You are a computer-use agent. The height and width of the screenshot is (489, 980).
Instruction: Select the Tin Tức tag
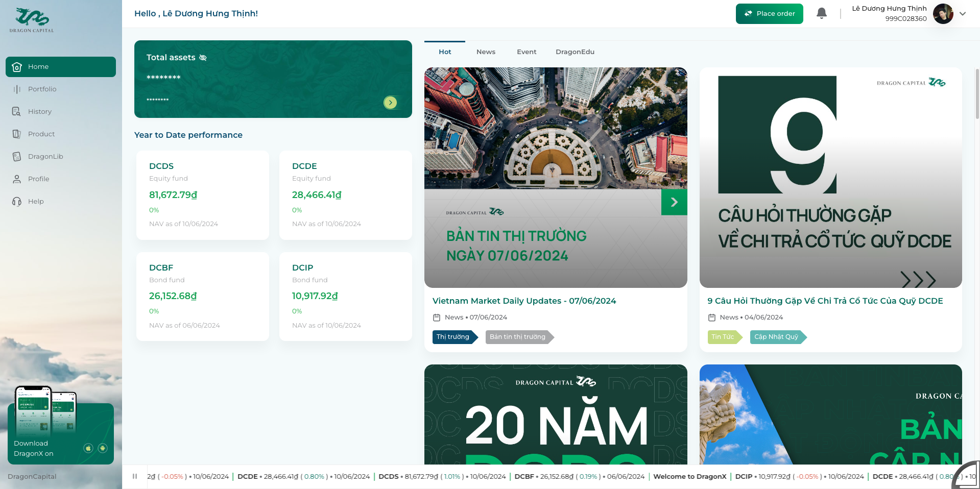[x=725, y=337]
